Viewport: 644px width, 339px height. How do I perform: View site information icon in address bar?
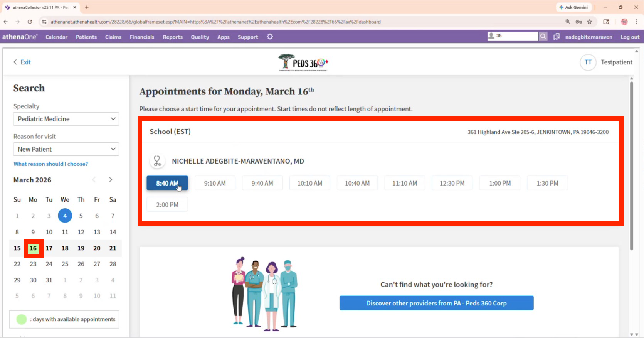tap(44, 22)
